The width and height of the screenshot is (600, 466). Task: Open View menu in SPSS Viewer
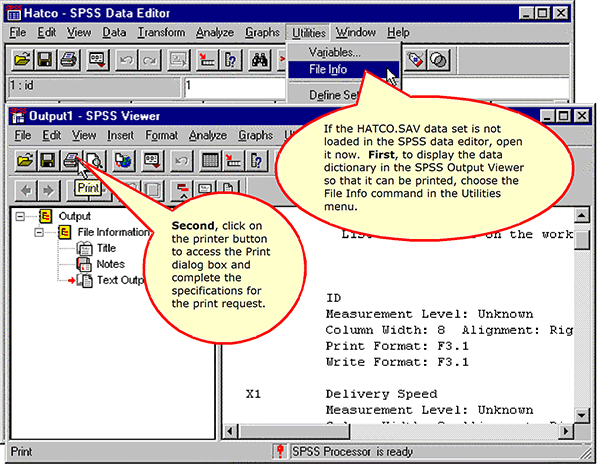[x=84, y=135]
